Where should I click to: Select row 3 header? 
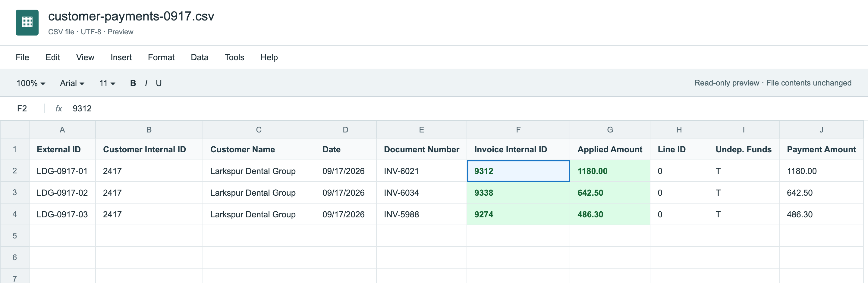pyautogui.click(x=15, y=192)
